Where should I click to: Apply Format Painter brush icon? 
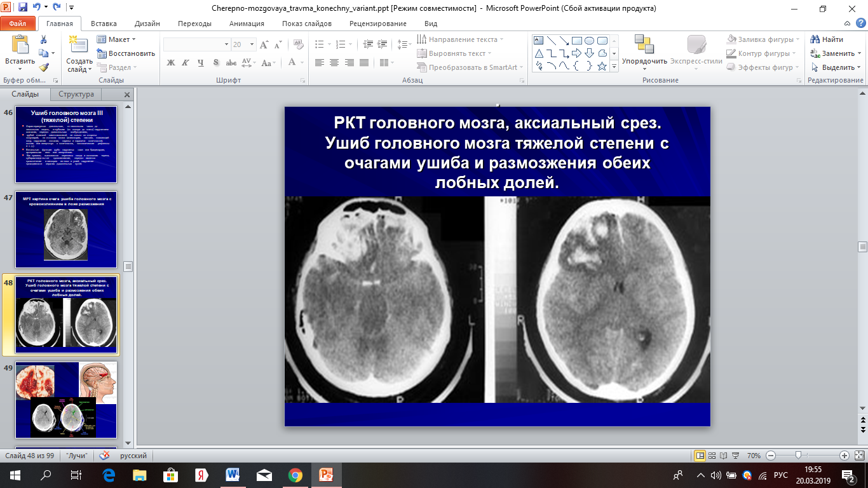[x=43, y=67]
